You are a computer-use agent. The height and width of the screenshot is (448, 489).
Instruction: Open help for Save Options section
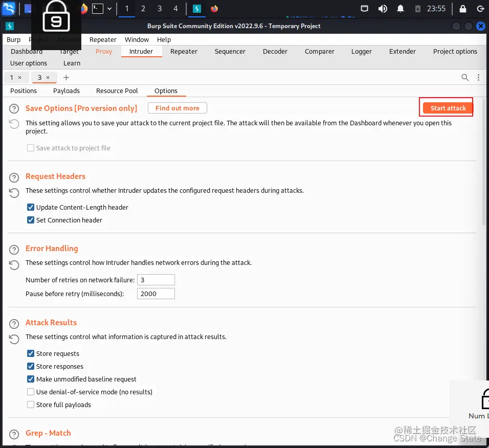(x=14, y=108)
